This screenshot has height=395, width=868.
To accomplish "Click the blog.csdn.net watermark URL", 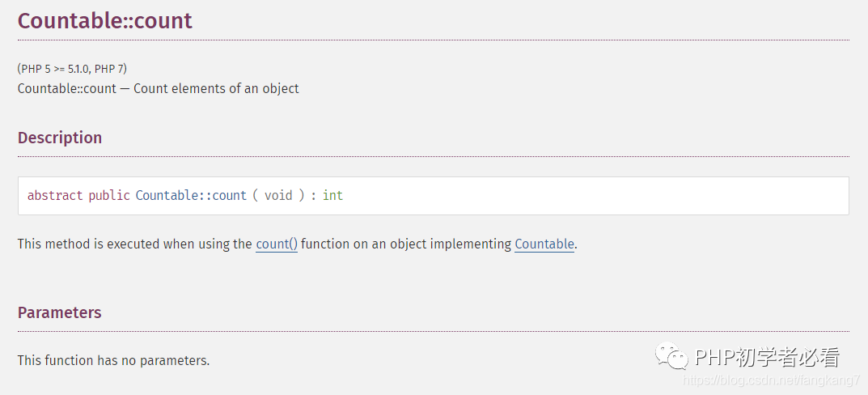I will click(x=772, y=380).
